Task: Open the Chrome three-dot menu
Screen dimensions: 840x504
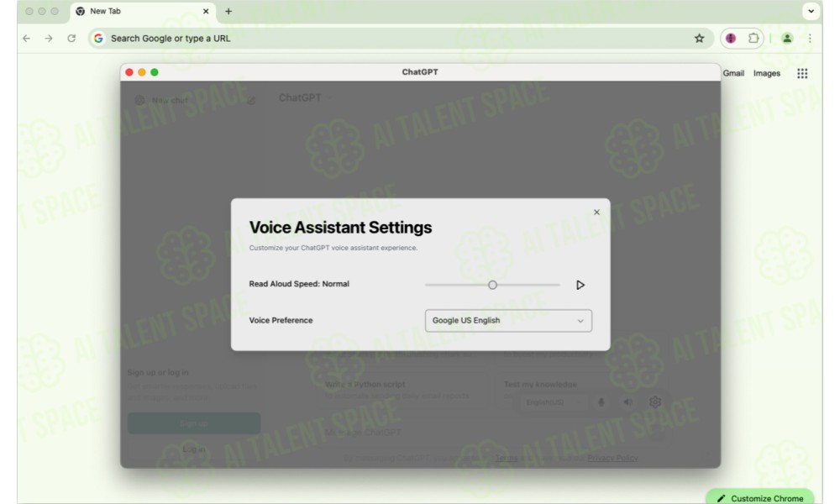Action: 810,38
